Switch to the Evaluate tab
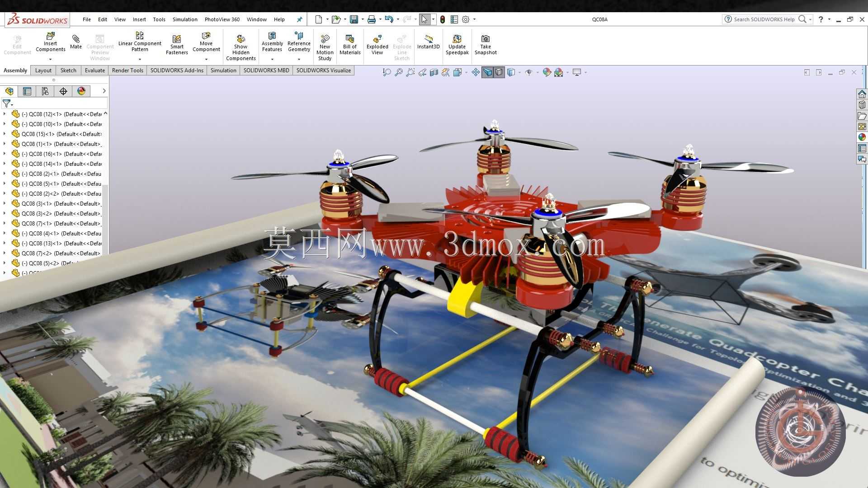The width and height of the screenshot is (868, 488). pyautogui.click(x=95, y=70)
